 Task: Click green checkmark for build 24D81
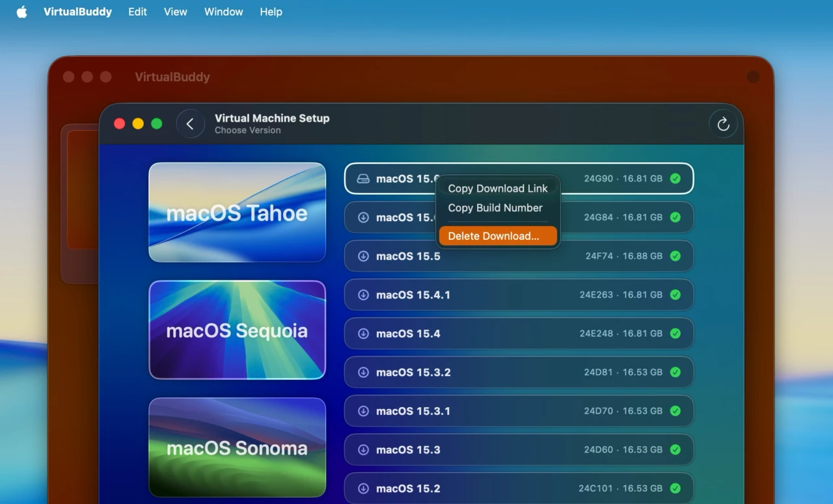point(676,372)
